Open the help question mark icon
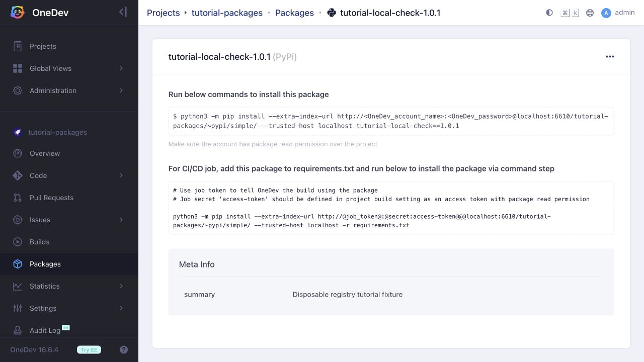The image size is (644, 362). [x=124, y=349]
